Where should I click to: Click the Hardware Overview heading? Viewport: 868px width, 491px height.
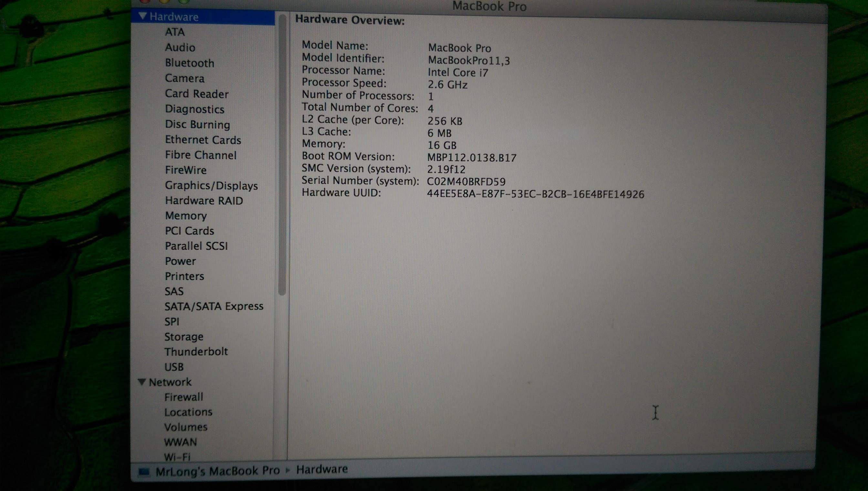tap(350, 20)
